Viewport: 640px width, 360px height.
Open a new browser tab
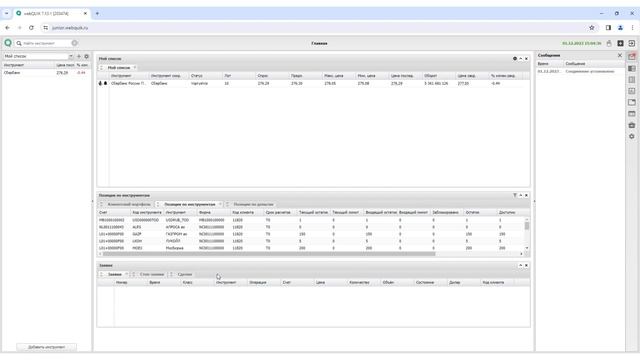point(97,13)
